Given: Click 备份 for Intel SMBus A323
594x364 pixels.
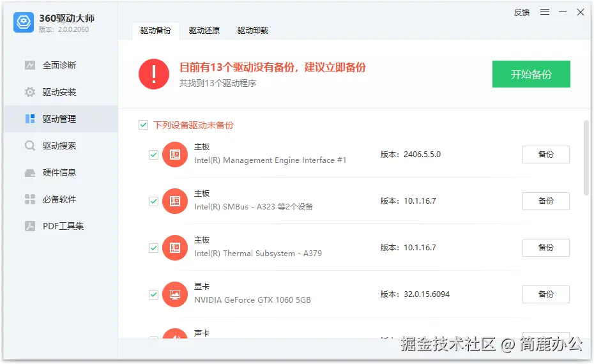Looking at the screenshot, I should 546,201.
